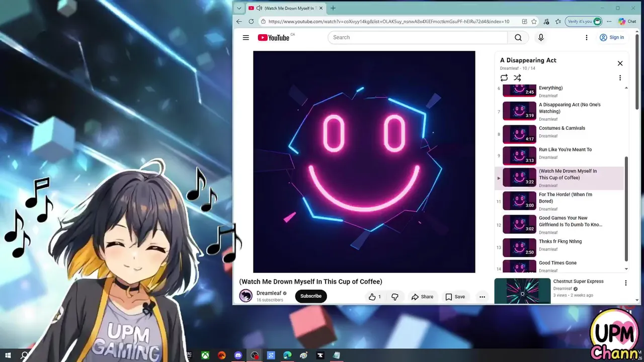Click the video player smiley image

[364, 162]
